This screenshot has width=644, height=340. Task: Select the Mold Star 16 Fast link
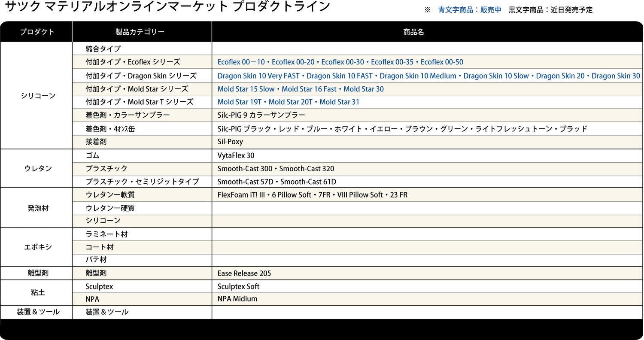click(x=309, y=89)
